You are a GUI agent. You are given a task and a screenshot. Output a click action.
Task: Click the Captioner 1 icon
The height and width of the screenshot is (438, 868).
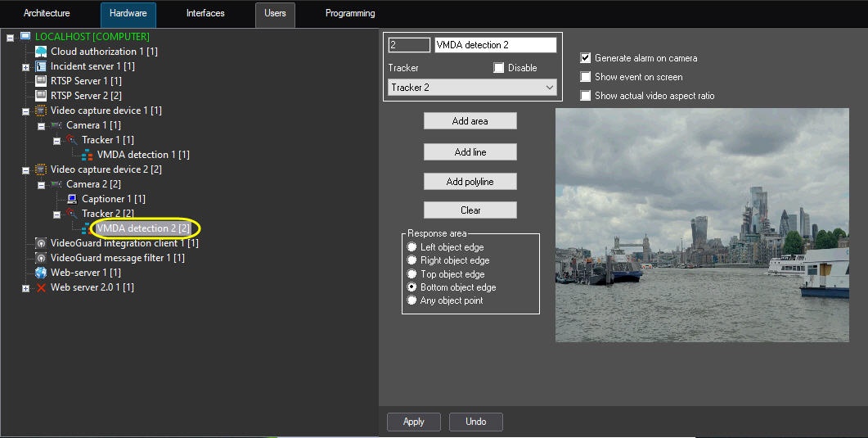coord(72,199)
